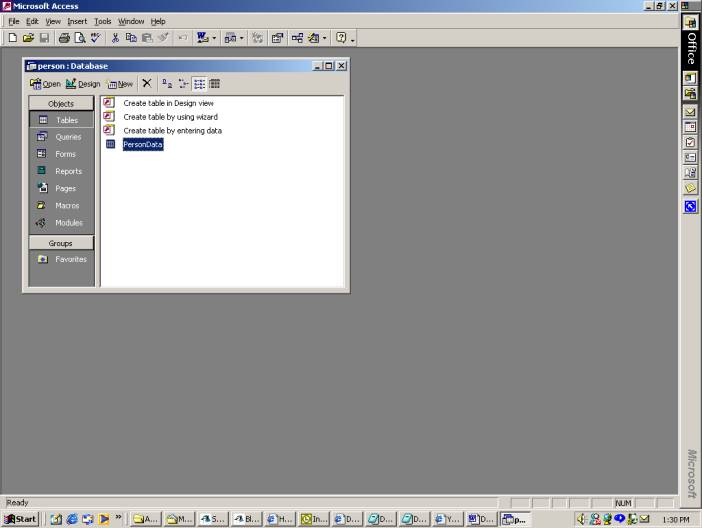Select Queries in the Objects bar
702x528 pixels.
point(61,137)
